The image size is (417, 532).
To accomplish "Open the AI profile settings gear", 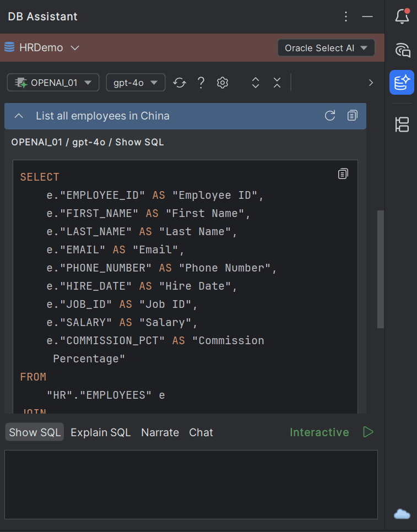I will coord(222,82).
